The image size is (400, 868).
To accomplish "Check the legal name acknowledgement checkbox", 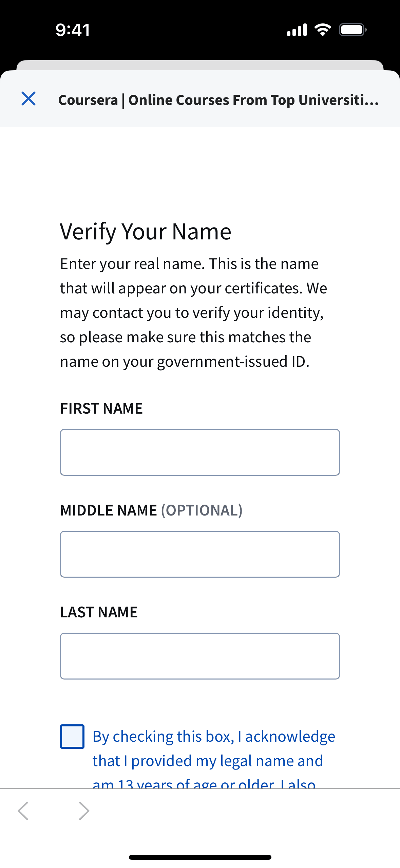I will 72,737.
